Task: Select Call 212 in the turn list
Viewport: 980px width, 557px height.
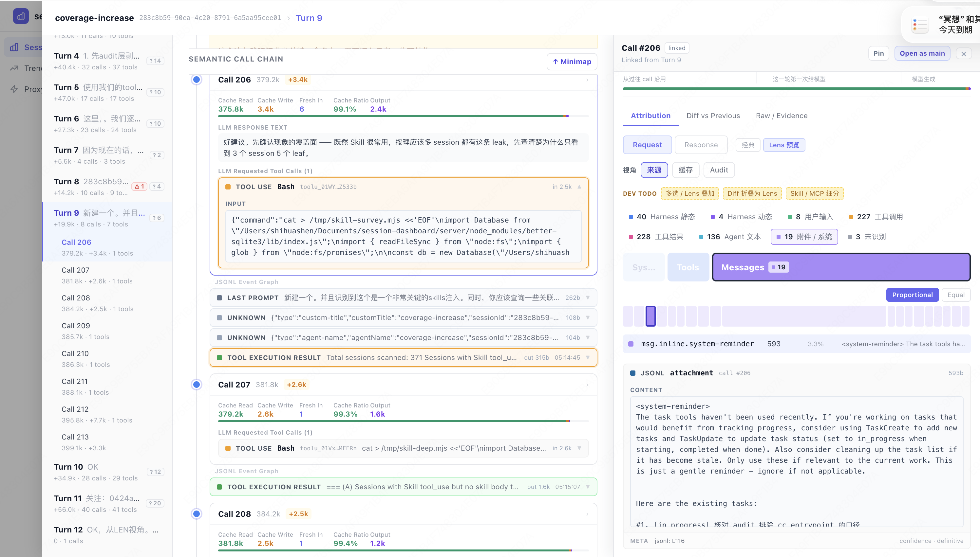Action: tap(107, 414)
